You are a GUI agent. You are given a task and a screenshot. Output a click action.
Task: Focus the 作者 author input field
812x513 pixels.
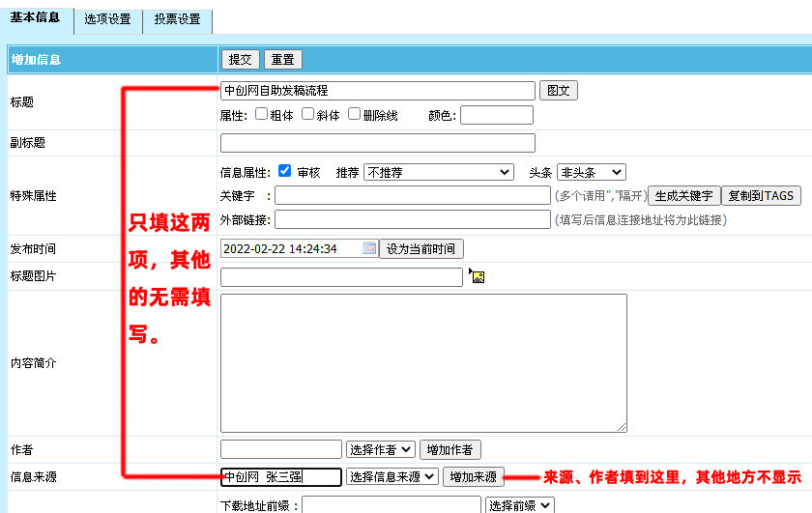[281, 449]
